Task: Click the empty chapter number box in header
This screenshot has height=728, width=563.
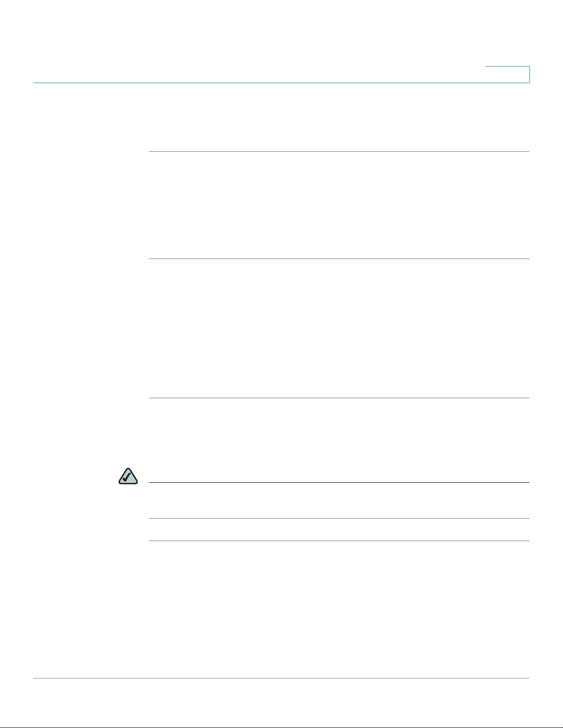Action: click(507, 74)
